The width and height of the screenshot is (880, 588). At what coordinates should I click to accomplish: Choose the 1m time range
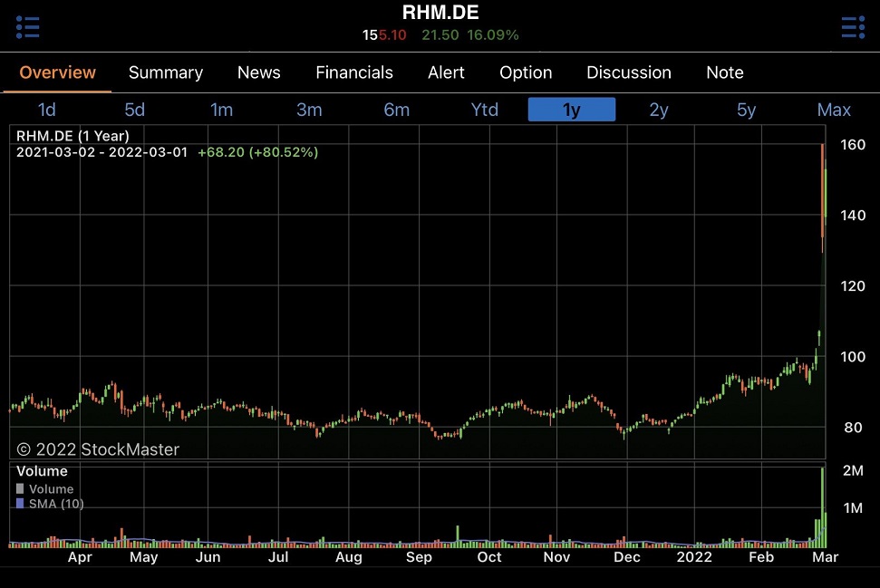[222, 110]
